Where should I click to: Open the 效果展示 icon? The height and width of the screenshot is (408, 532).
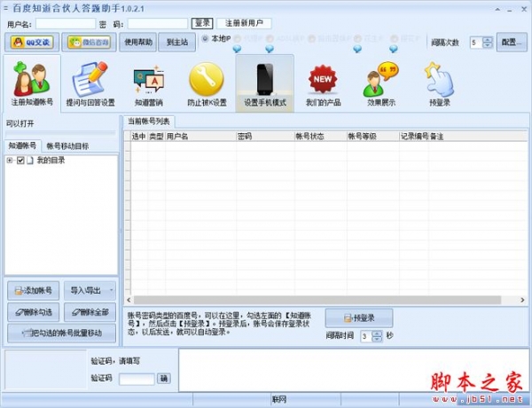[381, 83]
